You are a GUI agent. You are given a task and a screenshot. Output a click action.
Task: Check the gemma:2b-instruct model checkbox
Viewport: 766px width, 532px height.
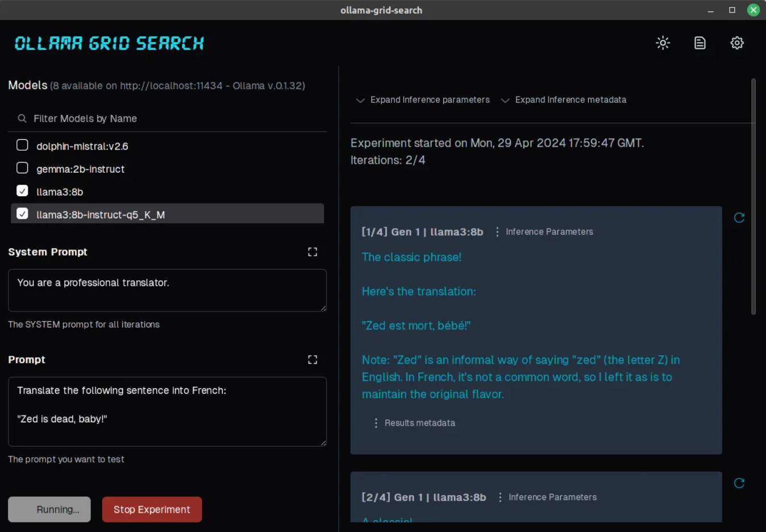tap(22, 168)
